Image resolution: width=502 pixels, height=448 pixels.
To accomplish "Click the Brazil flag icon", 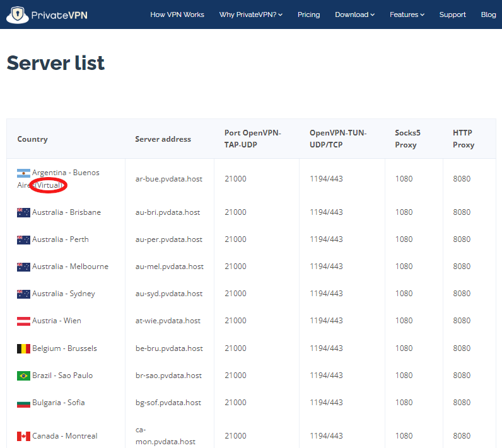I will pos(23,376).
